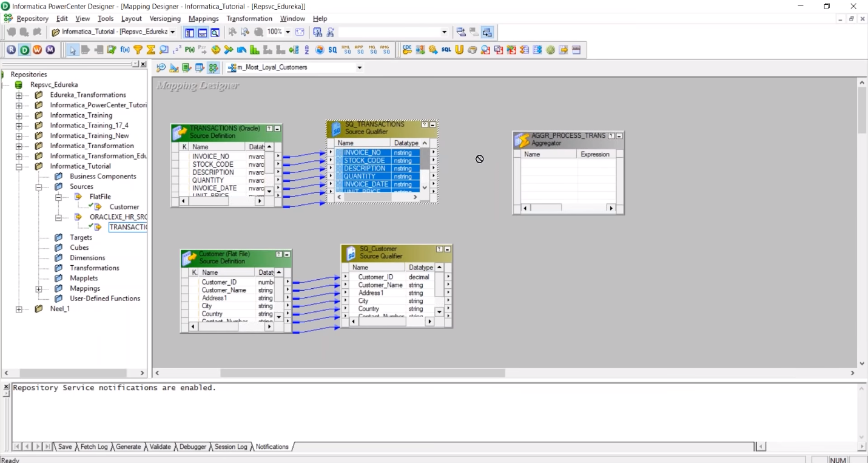The image size is (868, 463).
Task: Select the Filter transformation funnel icon
Action: click(x=136, y=50)
